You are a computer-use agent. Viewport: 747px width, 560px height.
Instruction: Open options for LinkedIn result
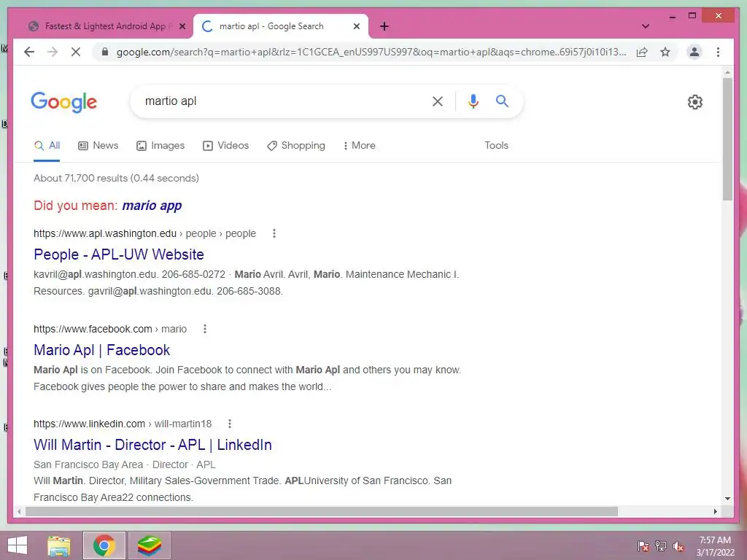[230, 424]
